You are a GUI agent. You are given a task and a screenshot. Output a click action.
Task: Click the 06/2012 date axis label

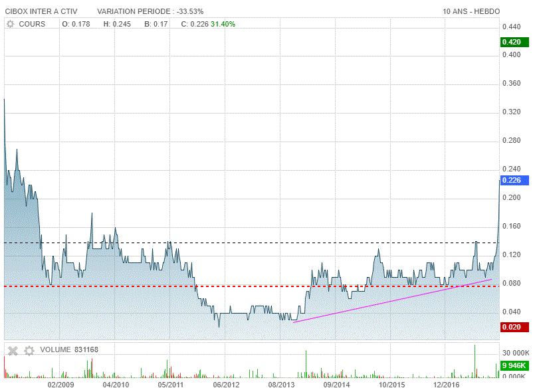pos(226,385)
